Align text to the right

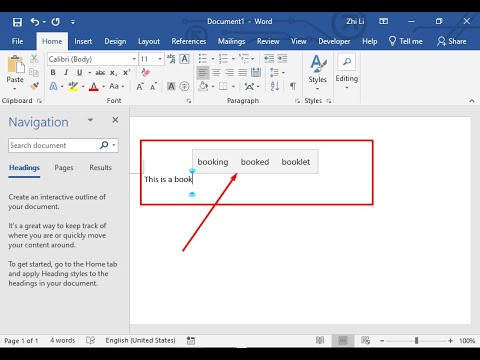point(229,72)
